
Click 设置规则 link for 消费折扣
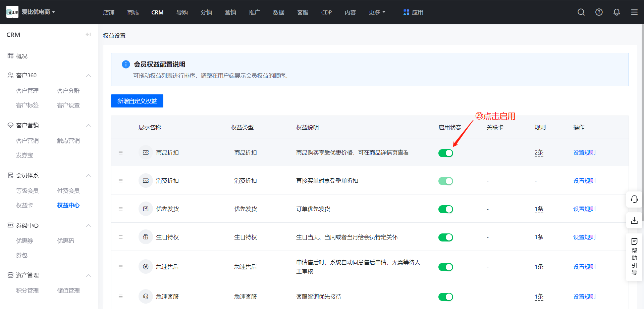[x=584, y=181]
